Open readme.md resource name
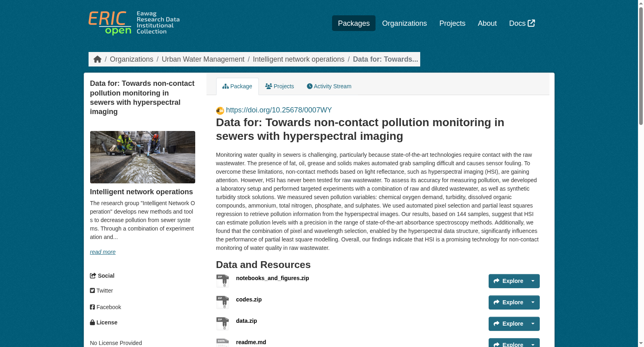The image size is (644, 347). click(x=251, y=342)
